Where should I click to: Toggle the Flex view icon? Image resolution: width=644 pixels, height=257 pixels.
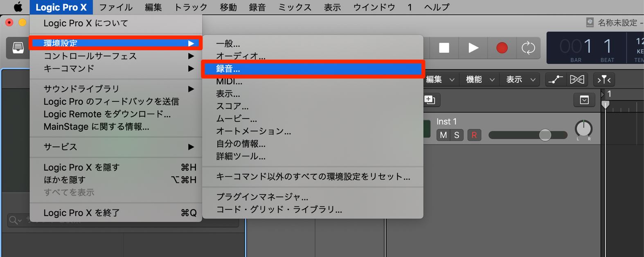coord(577,80)
